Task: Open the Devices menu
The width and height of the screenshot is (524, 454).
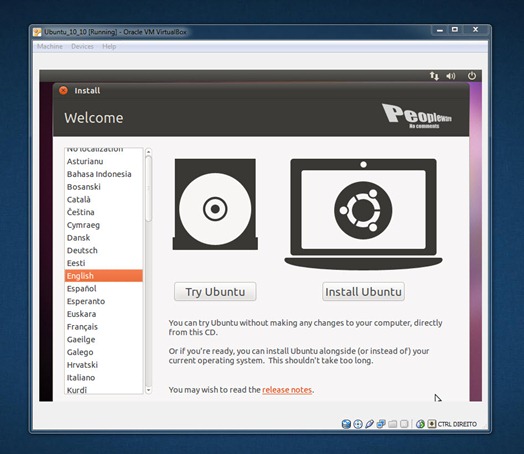Action: click(83, 46)
